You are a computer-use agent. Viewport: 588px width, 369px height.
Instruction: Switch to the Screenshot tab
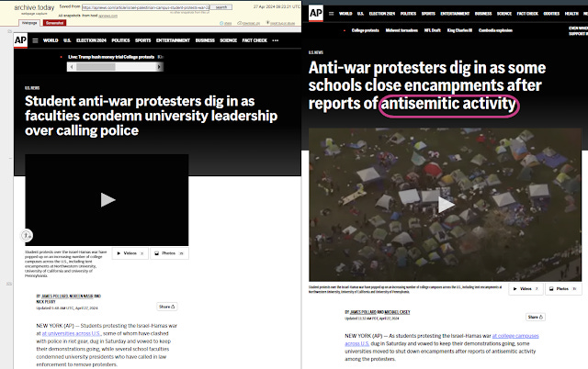[x=54, y=23]
